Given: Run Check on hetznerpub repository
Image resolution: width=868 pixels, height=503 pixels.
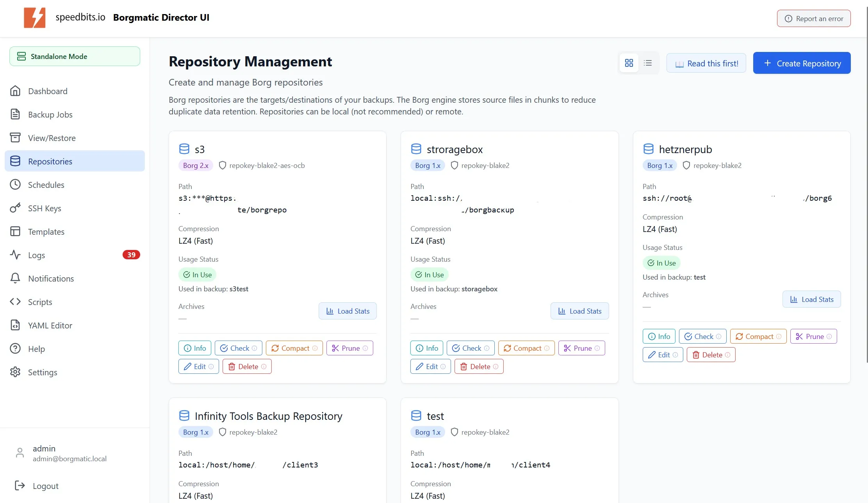Looking at the screenshot, I should (703, 336).
